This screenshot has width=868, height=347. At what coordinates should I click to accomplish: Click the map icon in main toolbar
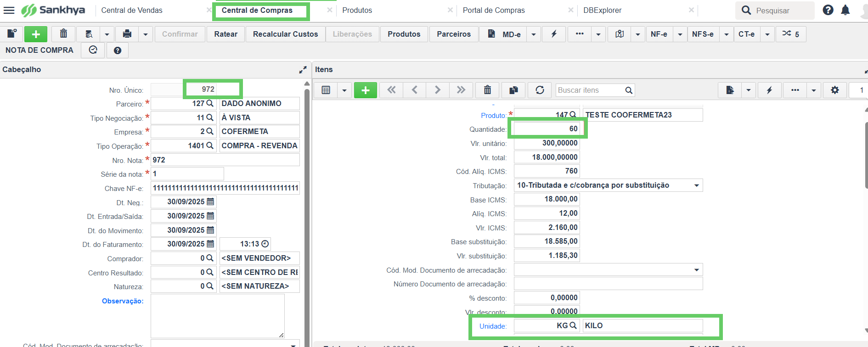click(x=620, y=34)
